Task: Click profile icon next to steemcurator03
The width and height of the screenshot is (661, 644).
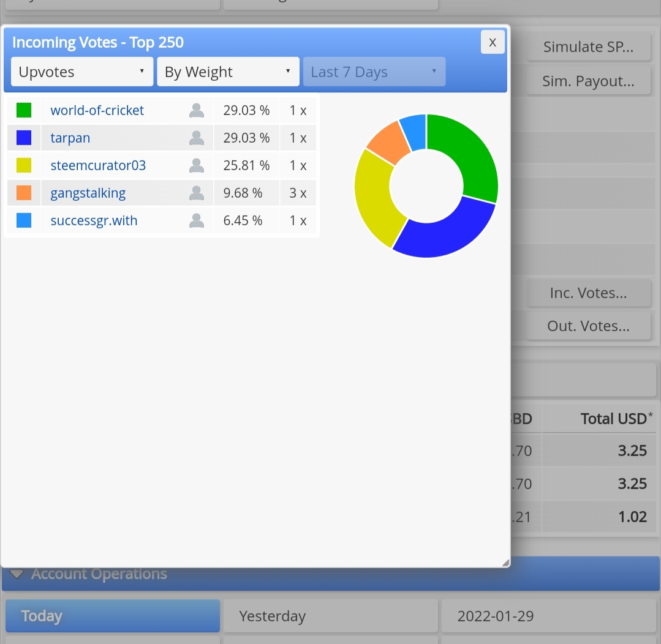Action: click(x=197, y=165)
